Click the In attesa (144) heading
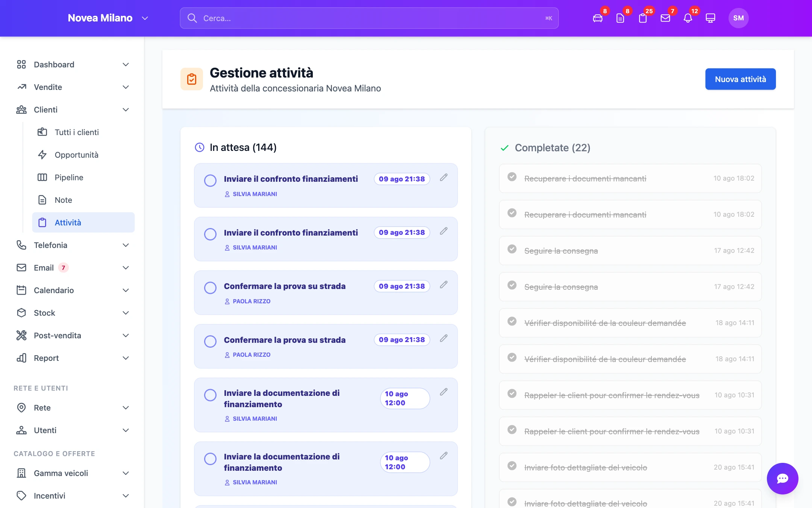This screenshot has height=508, width=812. pos(243,148)
